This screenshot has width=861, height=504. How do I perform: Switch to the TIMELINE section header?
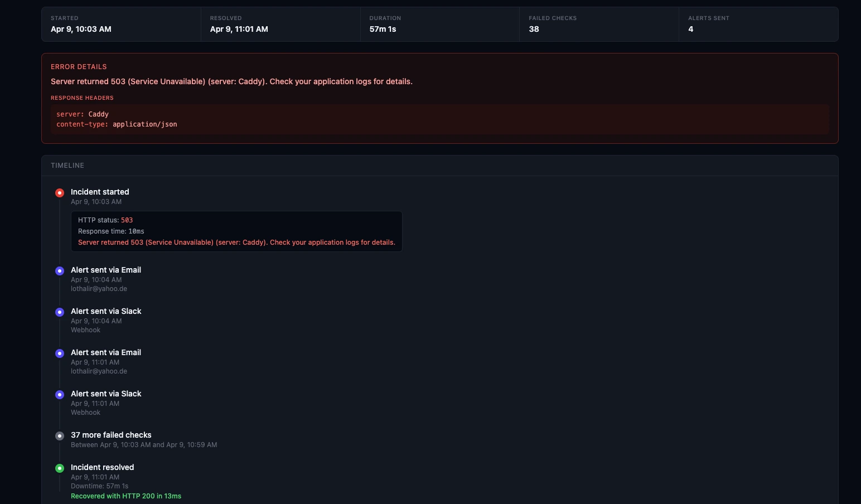tap(67, 165)
